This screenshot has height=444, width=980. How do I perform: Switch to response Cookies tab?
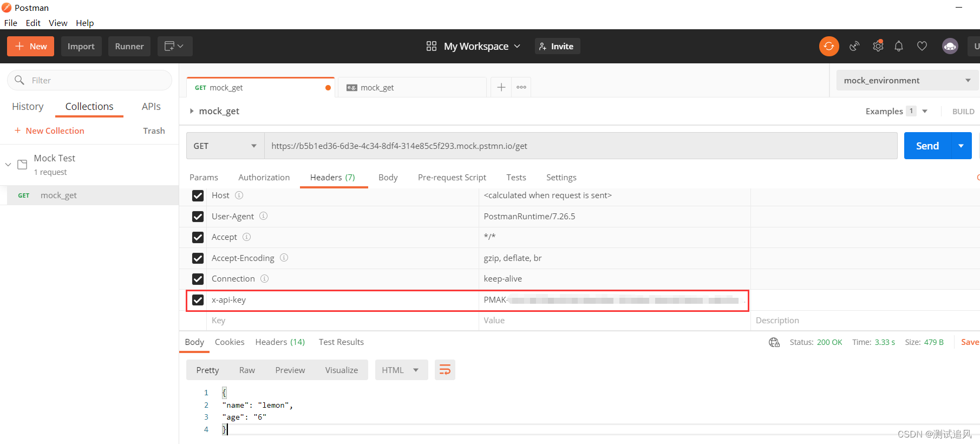point(230,342)
